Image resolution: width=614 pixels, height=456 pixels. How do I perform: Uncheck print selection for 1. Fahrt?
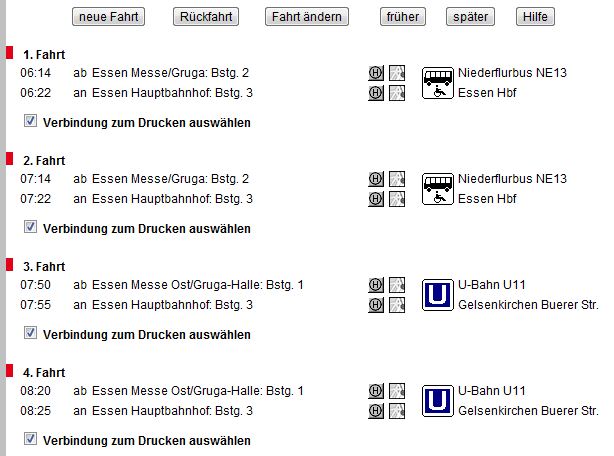(30, 121)
